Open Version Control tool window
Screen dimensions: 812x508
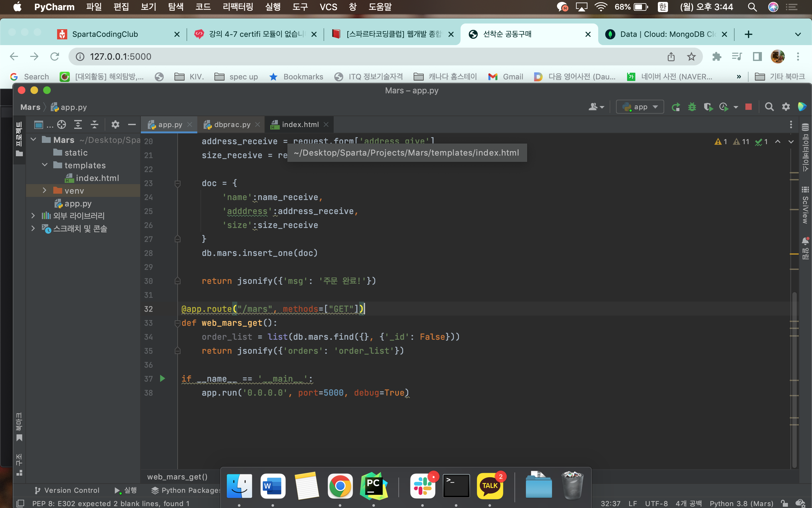tap(67, 490)
